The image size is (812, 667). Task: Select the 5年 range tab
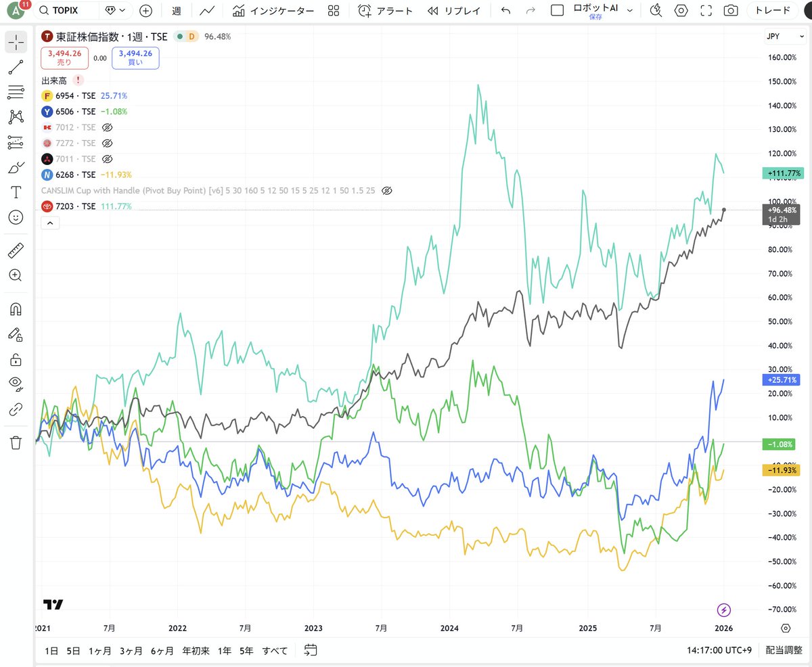click(246, 651)
